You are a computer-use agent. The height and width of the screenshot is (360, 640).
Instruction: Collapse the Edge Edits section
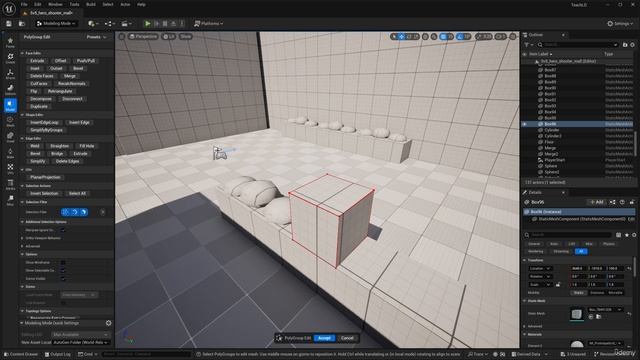pos(22,138)
